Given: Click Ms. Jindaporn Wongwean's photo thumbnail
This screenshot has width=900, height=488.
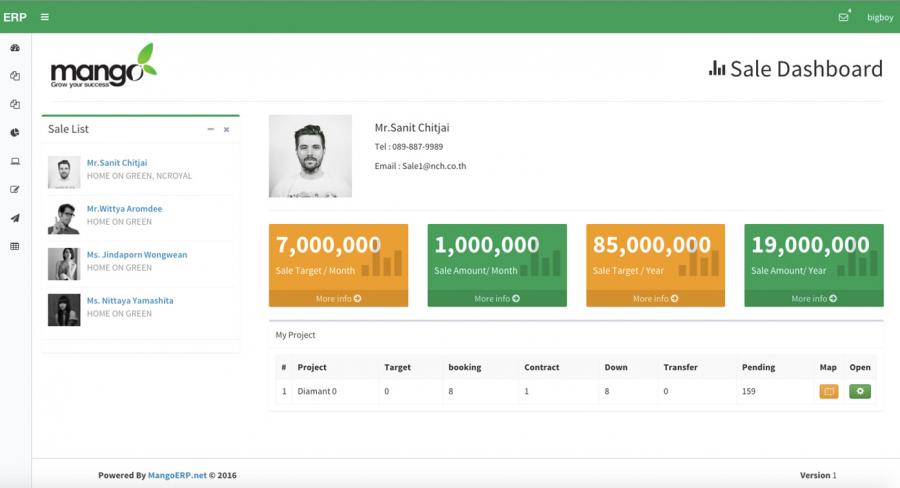Looking at the screenshot, I should click(64, 264).
